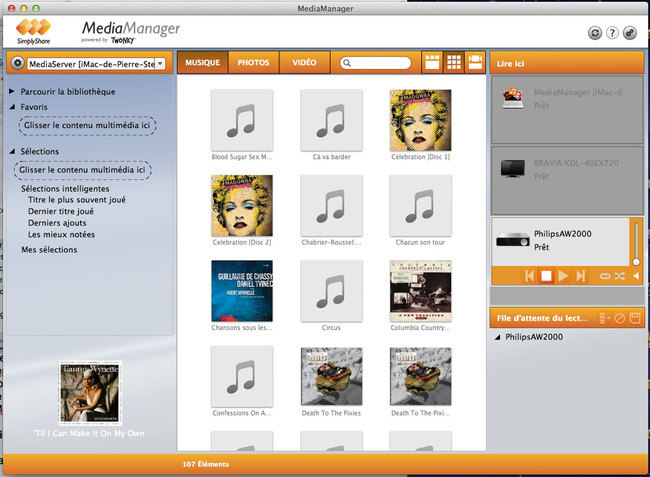Click 'Til I Can Make It On My Own title
The height and width of the screenshot is (477, 650).
tap(89, 433)
